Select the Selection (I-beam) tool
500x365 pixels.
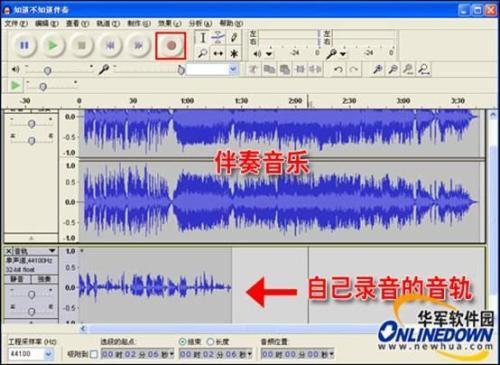(x=203, y=38)
